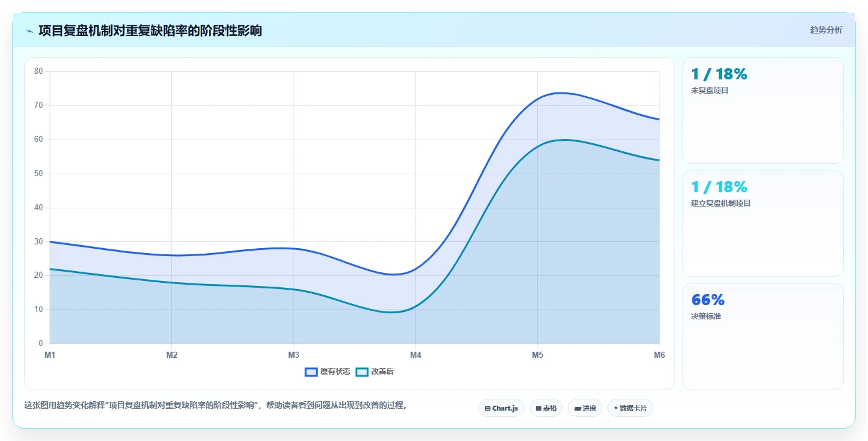Viewport: 868px width, 441px height.
Task: Click the lightning icon beside the title
Action: (x=29, y=31)
